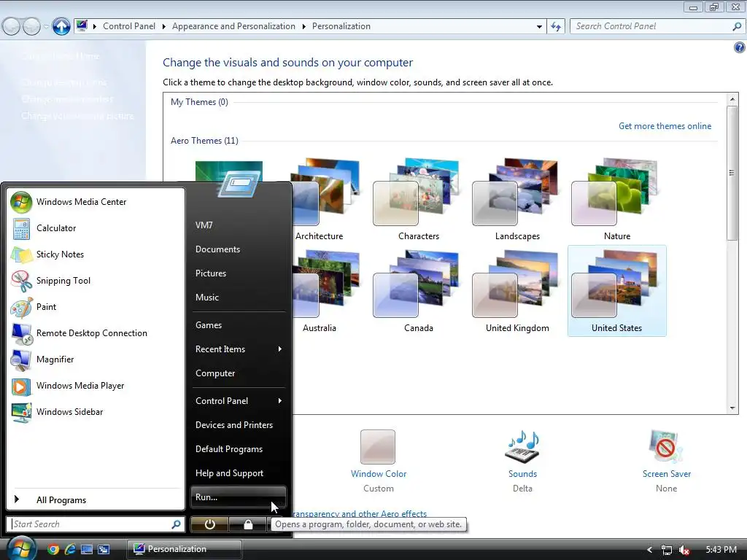Open Pictures folder from Start menu

211,273
